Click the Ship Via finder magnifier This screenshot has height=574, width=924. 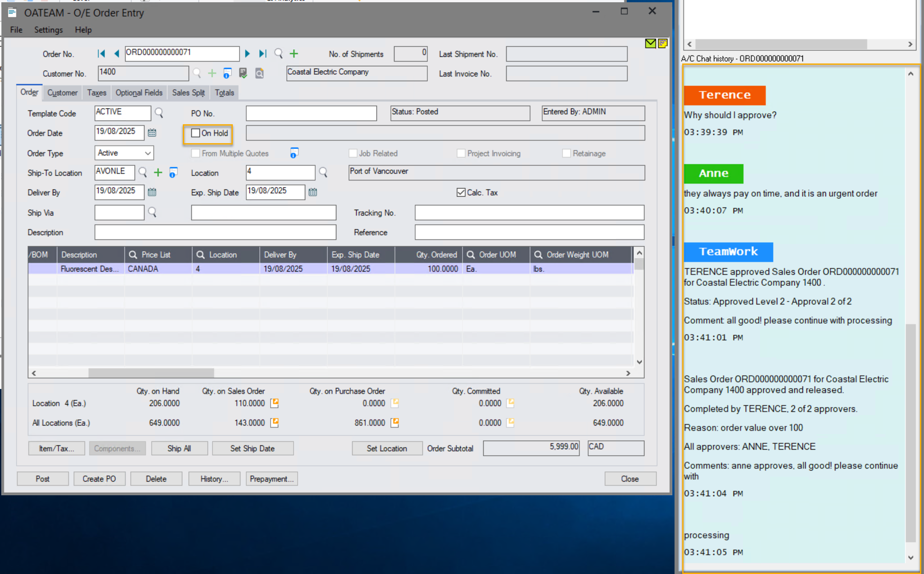tap(152, 212)
